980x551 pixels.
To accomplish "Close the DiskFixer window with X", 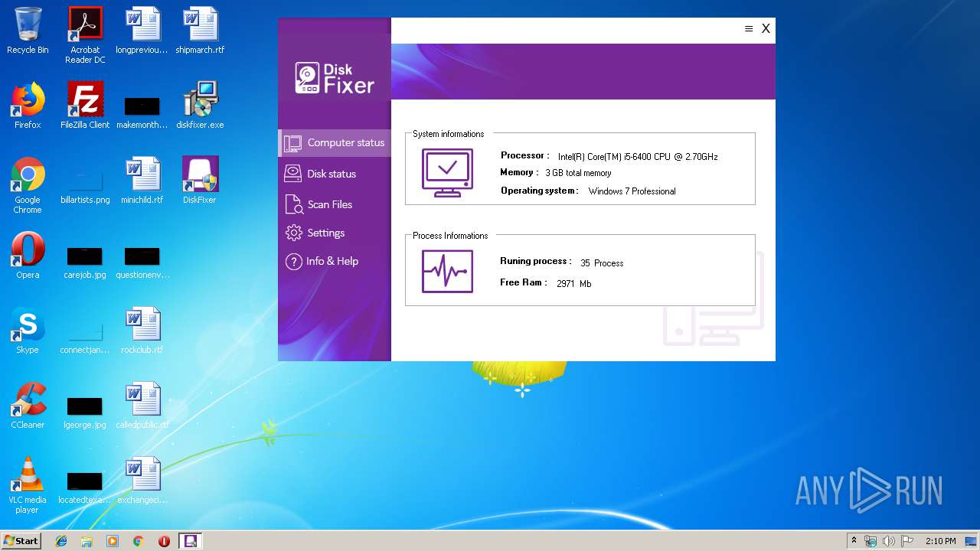I will coord(766,29).
